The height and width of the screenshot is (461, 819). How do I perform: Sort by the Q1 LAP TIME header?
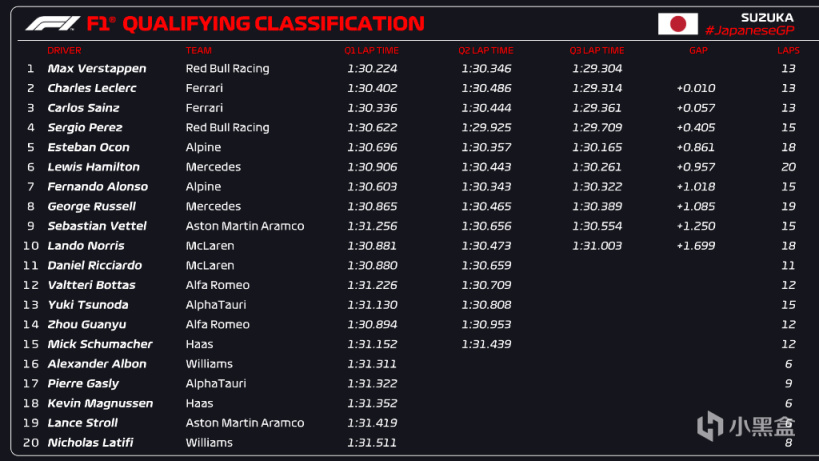pos(371,50)
